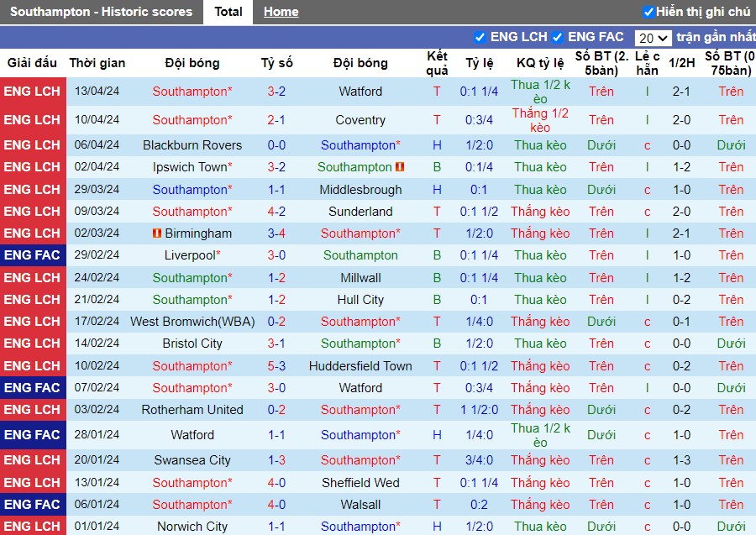Image resolution: width=756 pixels, height=535 pixels.
Task: Click West Bromwich(WBA) team name
Action: click(x=192, y=321)
